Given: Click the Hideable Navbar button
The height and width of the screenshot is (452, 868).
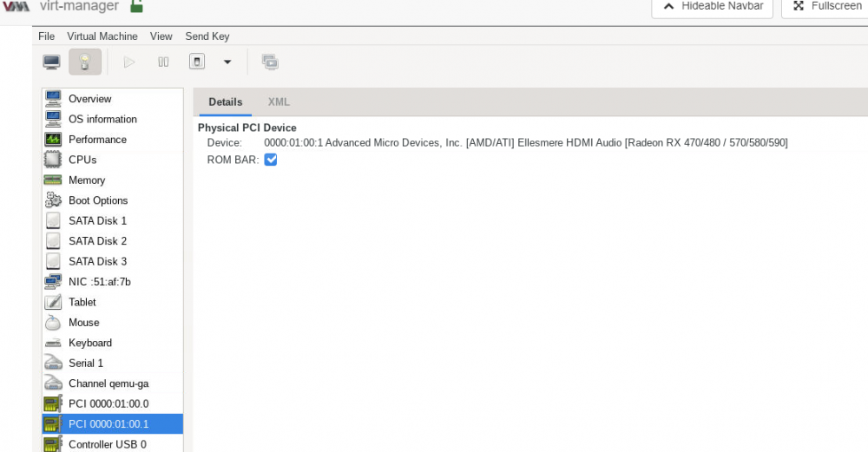Looking at the screenshot, I should [x=713, y=7].
